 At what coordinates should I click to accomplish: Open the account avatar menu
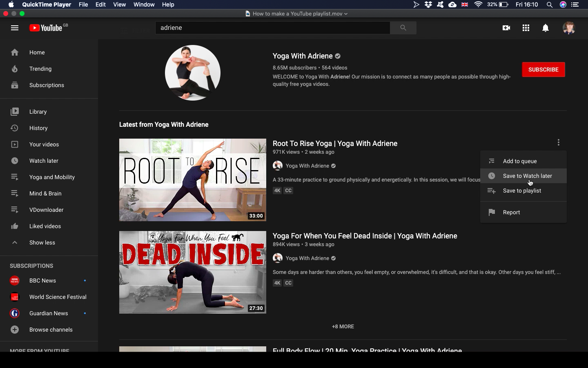(x=569, y=28)
